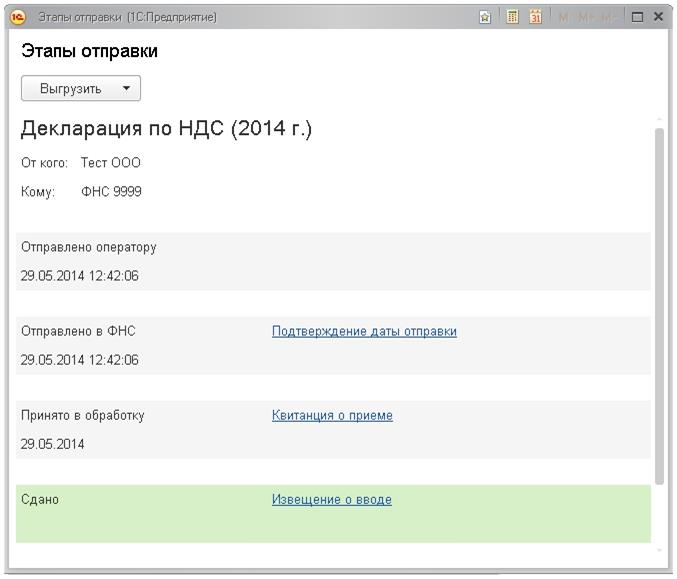This screenshot has width=677, height=579.
Task: Maximize the Этапы отправки window
Action: click(637, 17)
